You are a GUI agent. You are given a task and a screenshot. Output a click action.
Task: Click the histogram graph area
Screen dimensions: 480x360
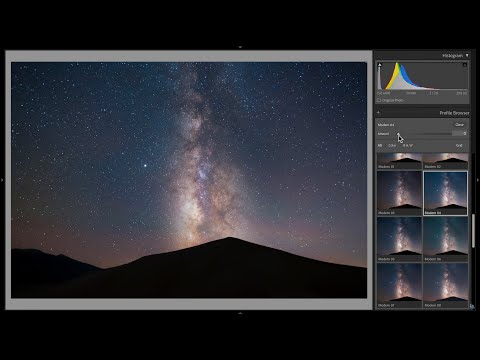tap(422, 76)
